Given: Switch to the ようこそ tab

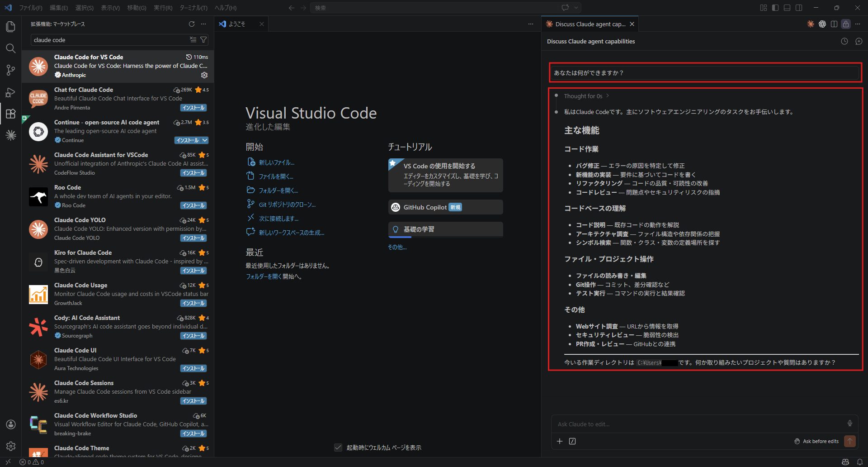Looking at the screenshot, I should (236, 24).
